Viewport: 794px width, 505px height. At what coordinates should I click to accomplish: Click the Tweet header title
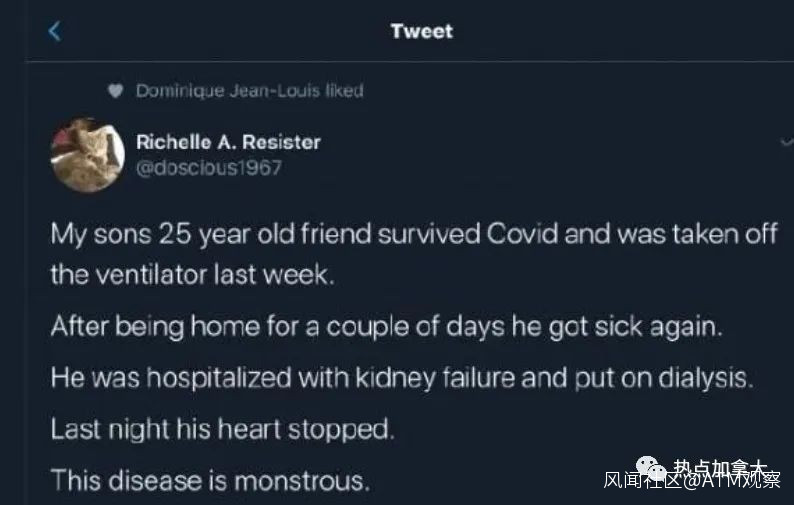point(421,31)
